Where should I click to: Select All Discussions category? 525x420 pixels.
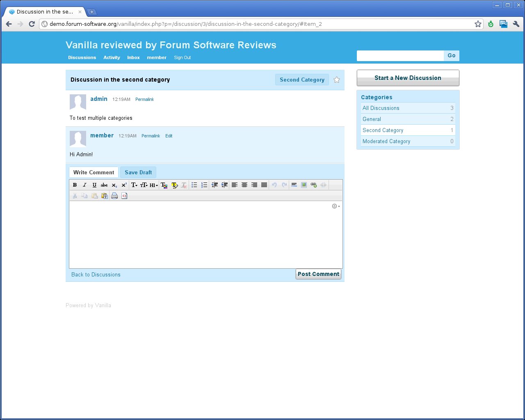[x=408, y=108]
